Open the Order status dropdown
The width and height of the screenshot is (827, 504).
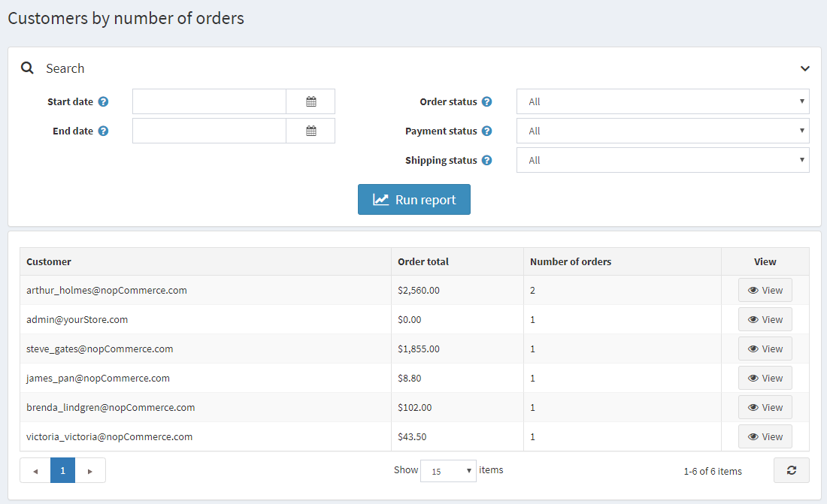click(x=662, y=101)
